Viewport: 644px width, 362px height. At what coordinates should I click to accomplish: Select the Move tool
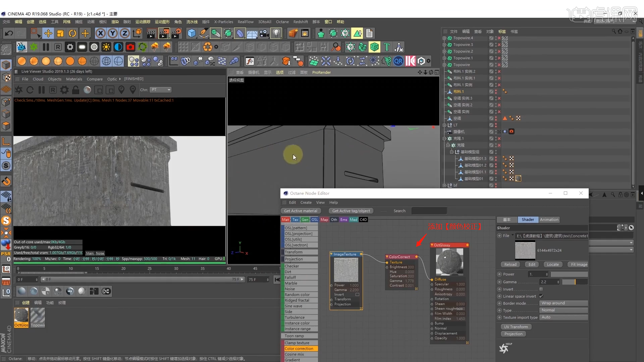[x=48, y=33]
